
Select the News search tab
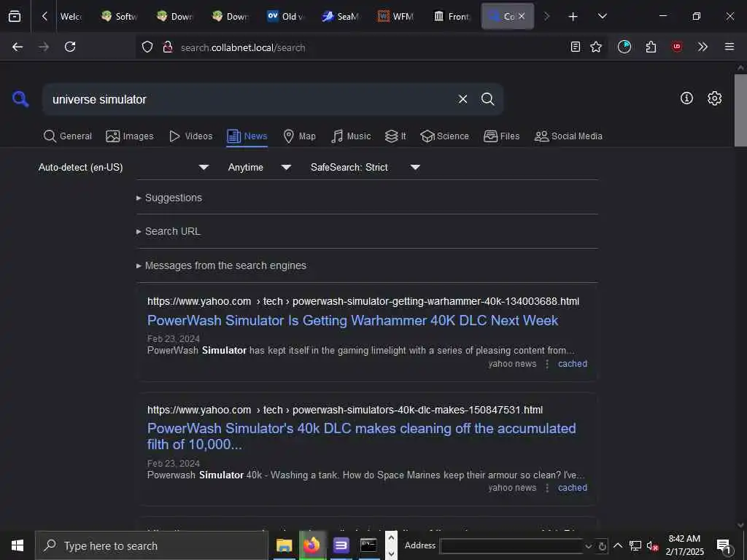(247, 136)
